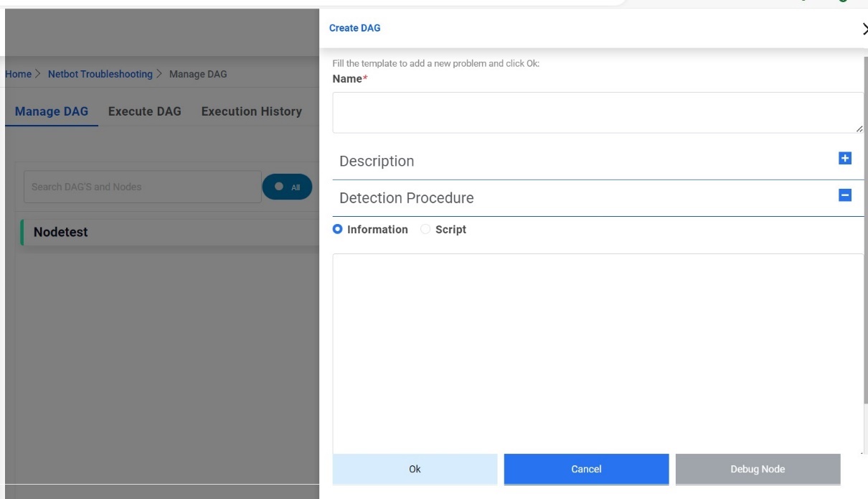Select the Information radio button

coord(338,230)
